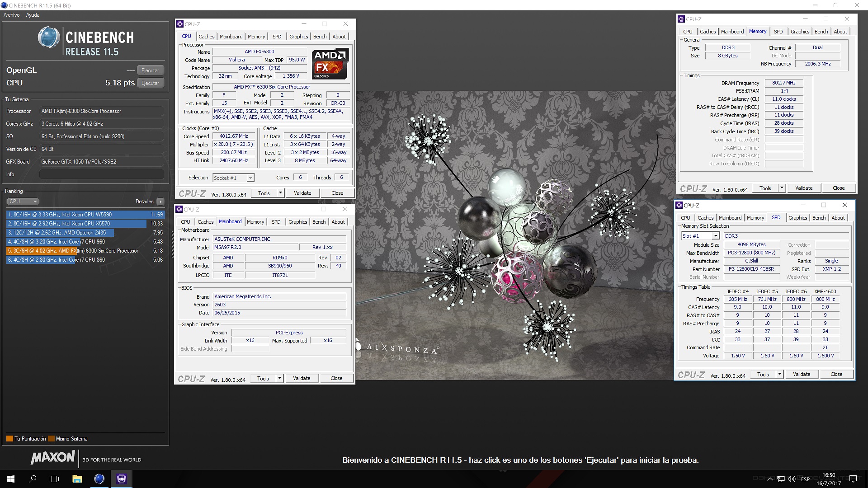Click Tu Puntuación orange legend swatch
This screenshot has height=488, width=868.
(9, 439)
